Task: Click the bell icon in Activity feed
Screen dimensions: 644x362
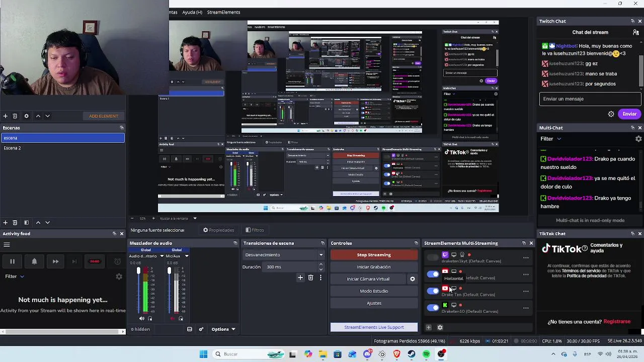Action: (x=34, y=261)
